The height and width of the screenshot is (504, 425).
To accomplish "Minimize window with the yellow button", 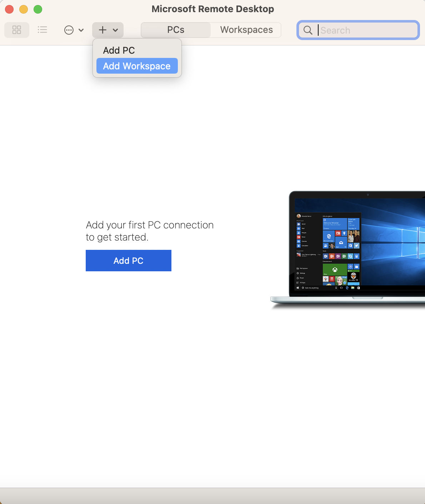I will (x=24, y=9).
